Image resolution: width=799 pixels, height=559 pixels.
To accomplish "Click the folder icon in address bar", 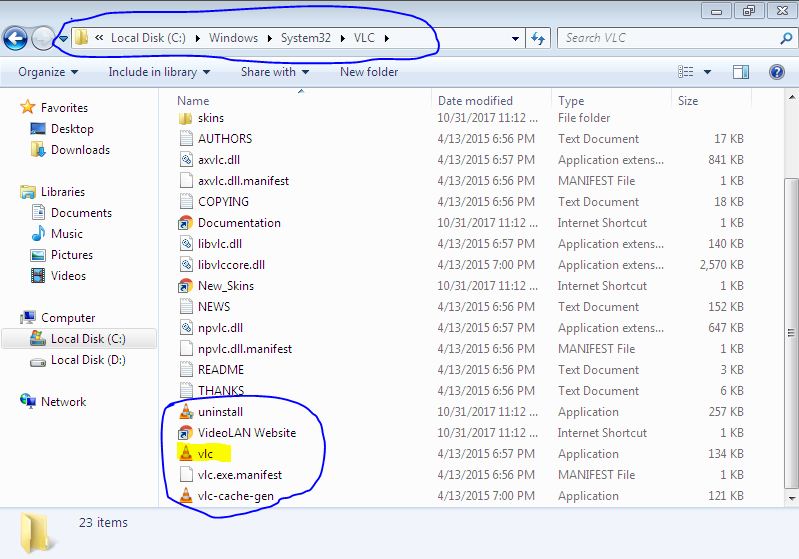I will tap(81, 38).
